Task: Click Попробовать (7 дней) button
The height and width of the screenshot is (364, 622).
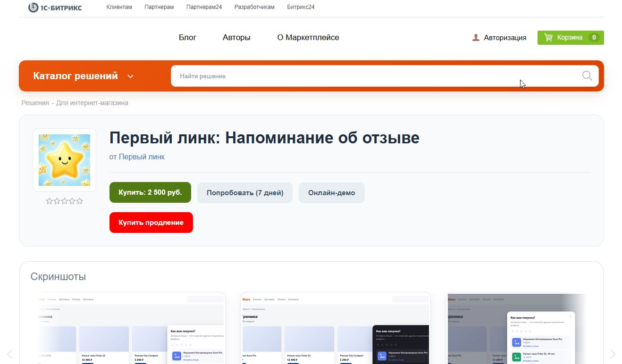Action: [245, 193]
